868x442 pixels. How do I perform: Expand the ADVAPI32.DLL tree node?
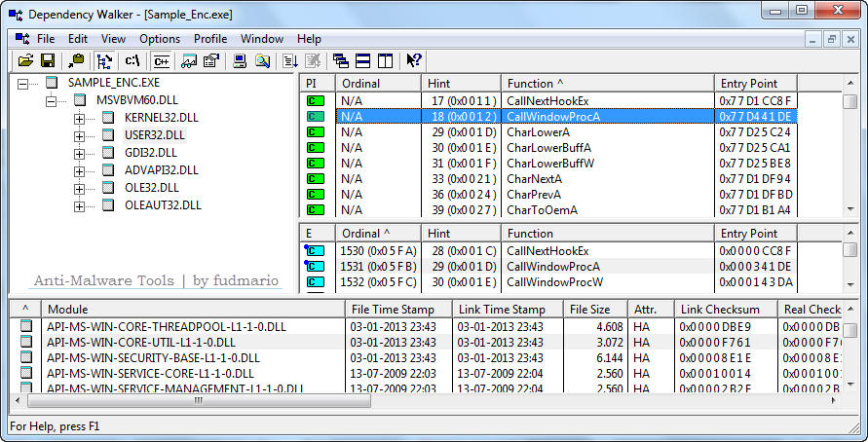point(79,171)
